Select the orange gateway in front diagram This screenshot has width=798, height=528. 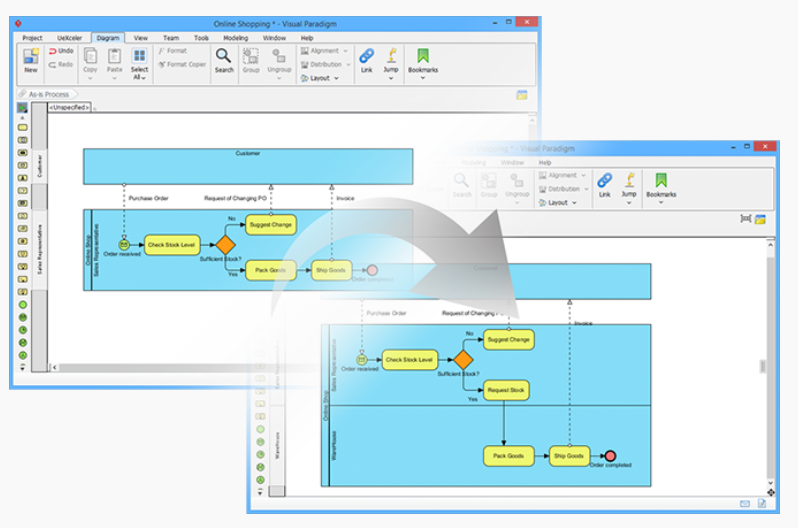(x=463, y=360)
